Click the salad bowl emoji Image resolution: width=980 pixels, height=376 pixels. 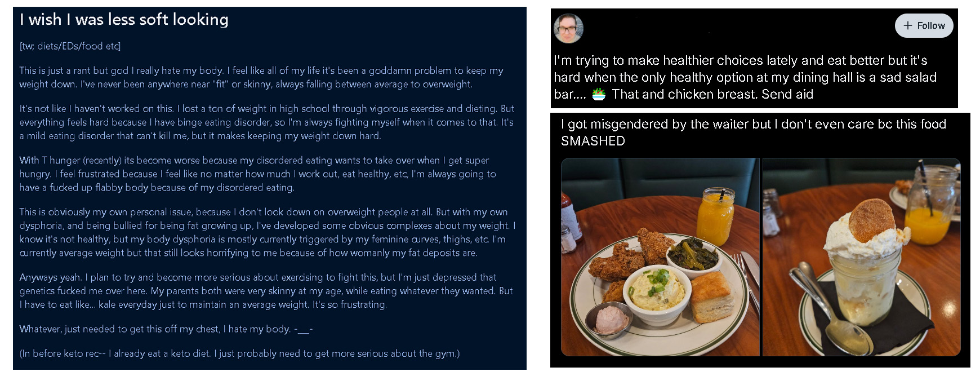coord(599,94)
